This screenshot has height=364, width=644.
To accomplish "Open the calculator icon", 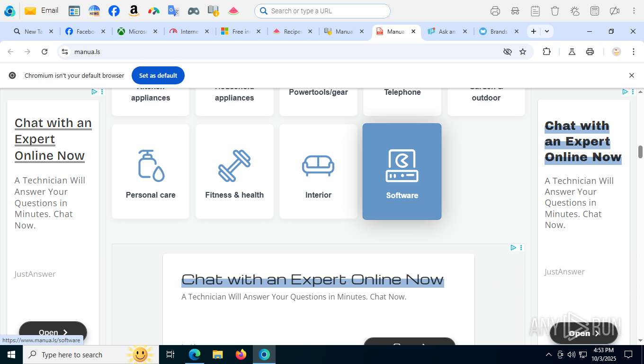I will pos(595,11).
